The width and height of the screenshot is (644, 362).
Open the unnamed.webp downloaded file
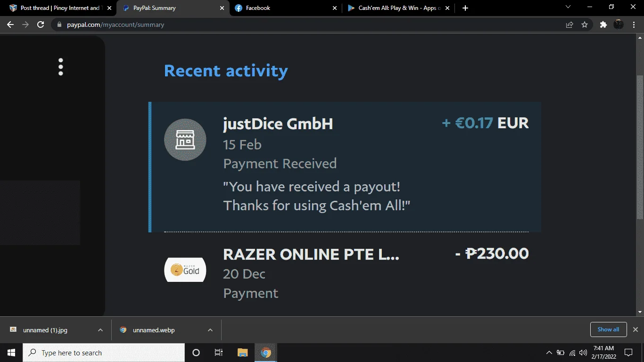click(154, 330)
